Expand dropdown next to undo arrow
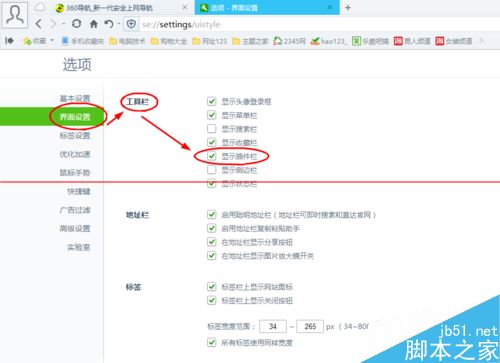 119,24
